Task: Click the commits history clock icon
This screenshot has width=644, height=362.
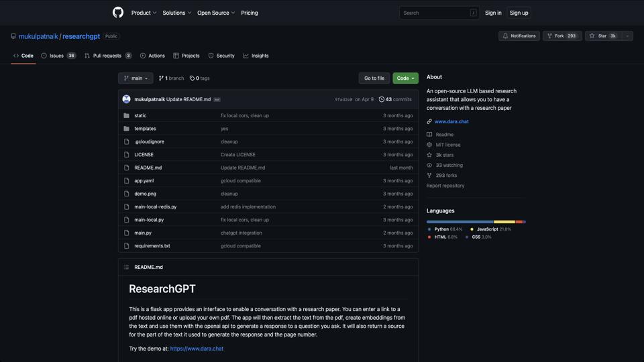Action: tap(382, 99)
